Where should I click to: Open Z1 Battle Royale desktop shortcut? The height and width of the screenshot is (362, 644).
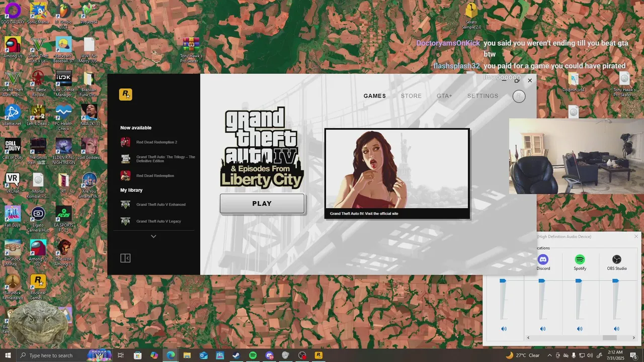coord(38,83)
